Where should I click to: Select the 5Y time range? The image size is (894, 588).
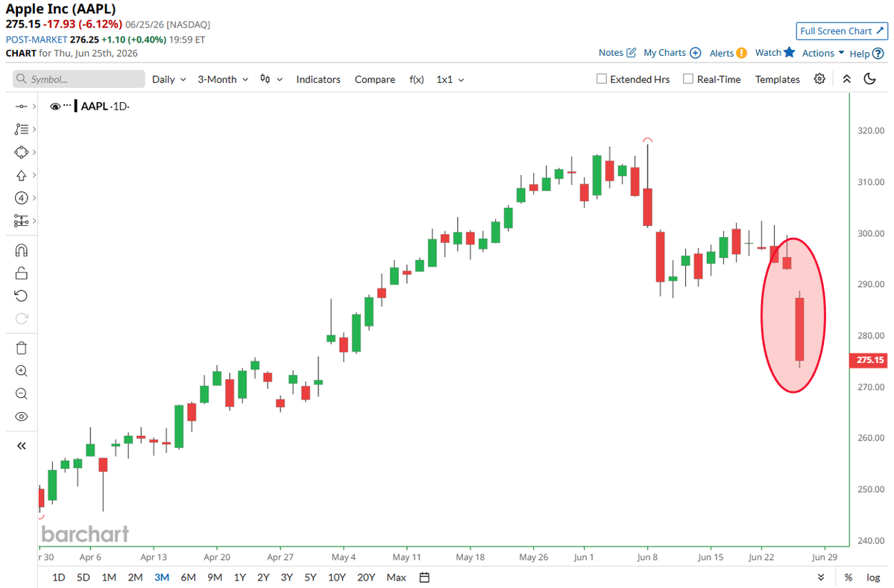(x=310, y=577)
